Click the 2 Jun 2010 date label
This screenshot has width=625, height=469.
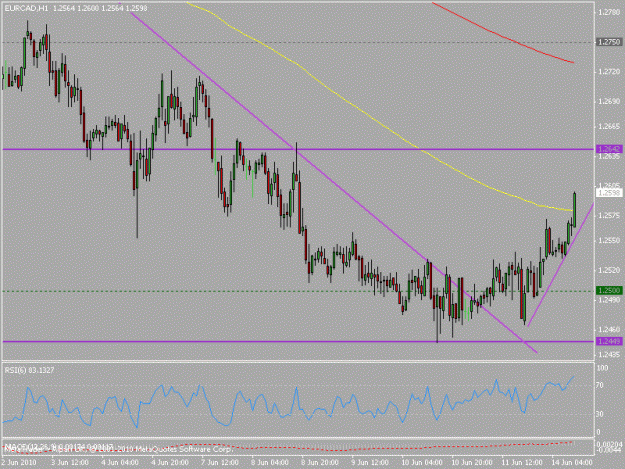coord(19,463)
